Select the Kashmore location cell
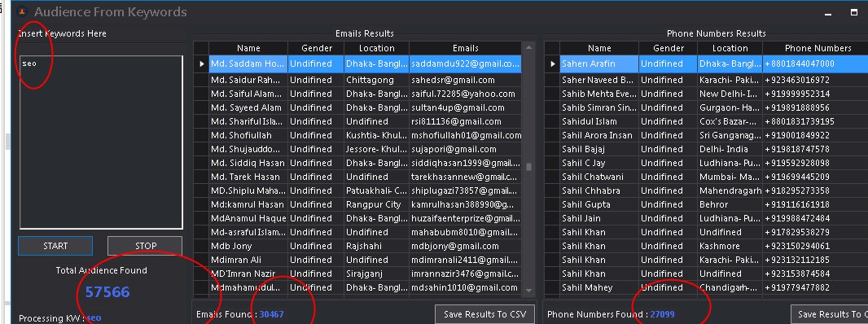This screenshot has width=868, height=324. tap(730, 246)
